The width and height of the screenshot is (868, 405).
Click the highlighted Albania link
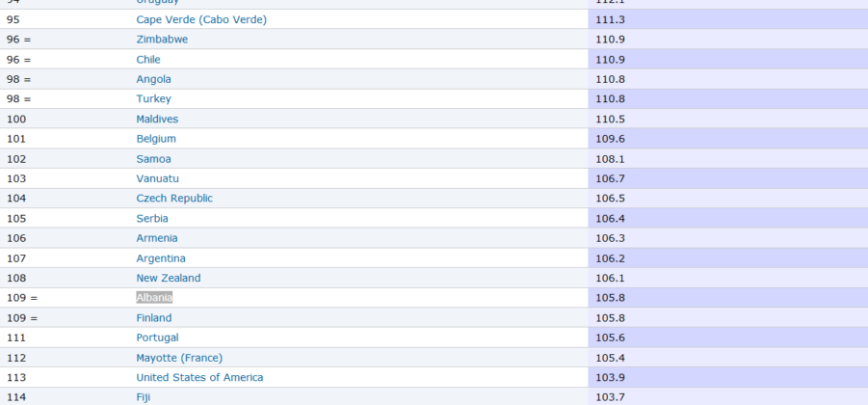coord(154,298)
